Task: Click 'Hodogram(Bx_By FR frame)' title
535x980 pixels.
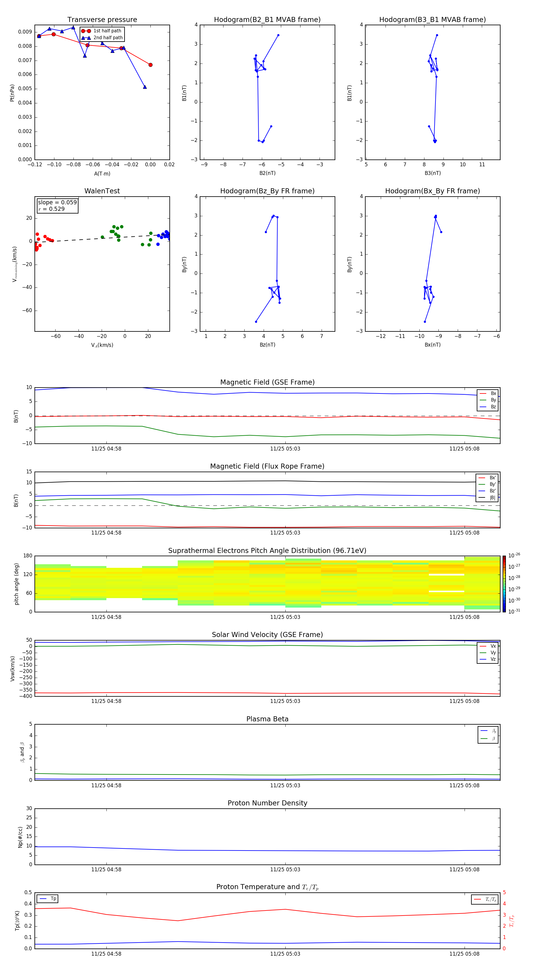Action: coord(432,191)
